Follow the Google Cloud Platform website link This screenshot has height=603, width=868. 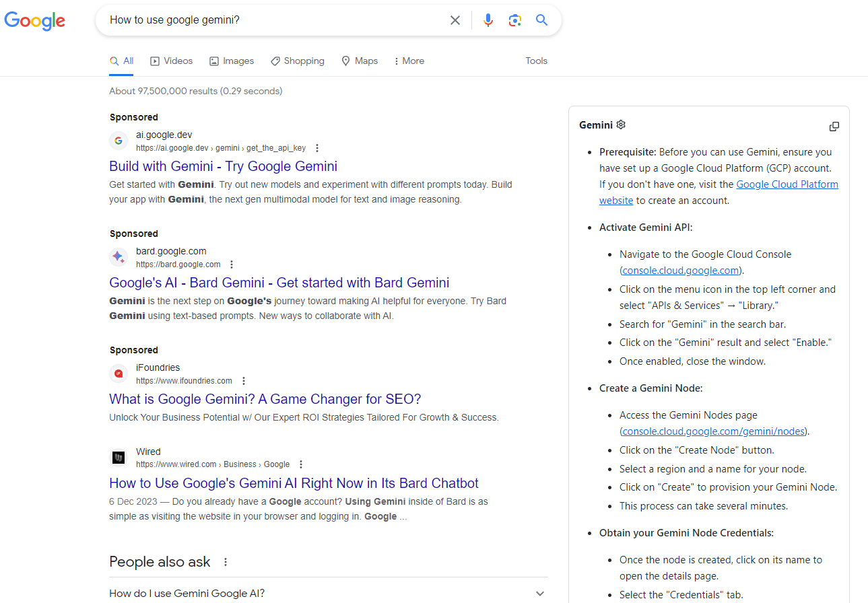coord(787,184)
